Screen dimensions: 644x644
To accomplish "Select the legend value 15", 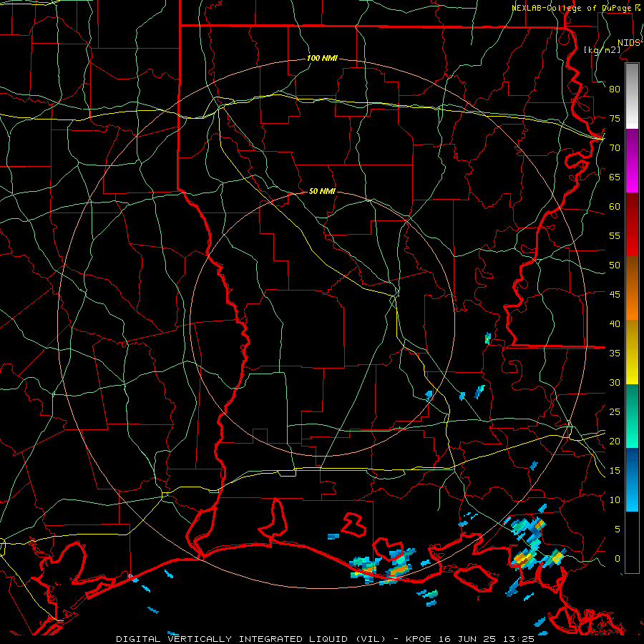I will point(615,471).
